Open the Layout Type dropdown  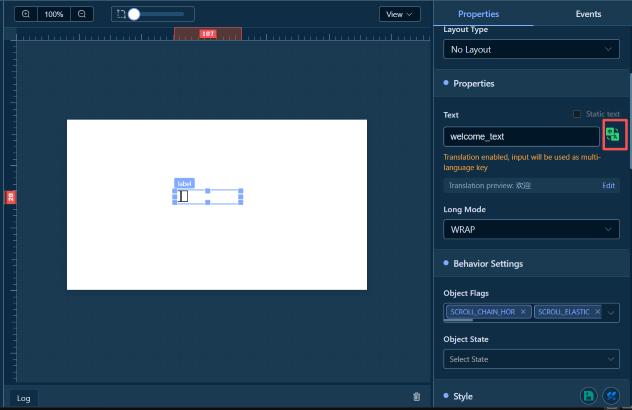click(531, 49)
